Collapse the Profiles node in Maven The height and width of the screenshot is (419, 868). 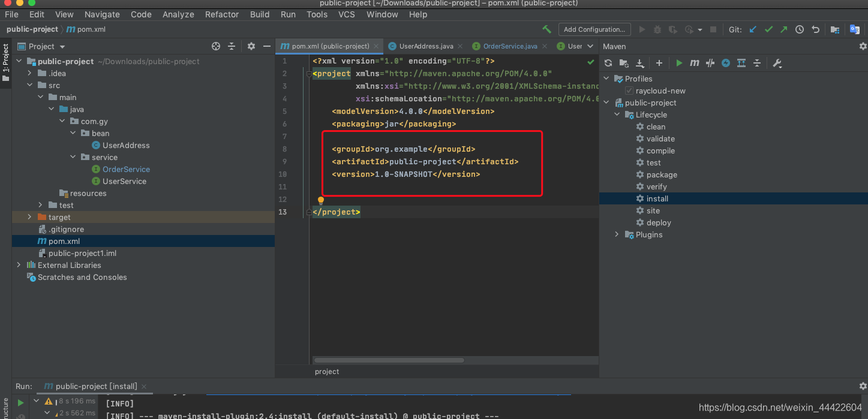click(606, 79)
